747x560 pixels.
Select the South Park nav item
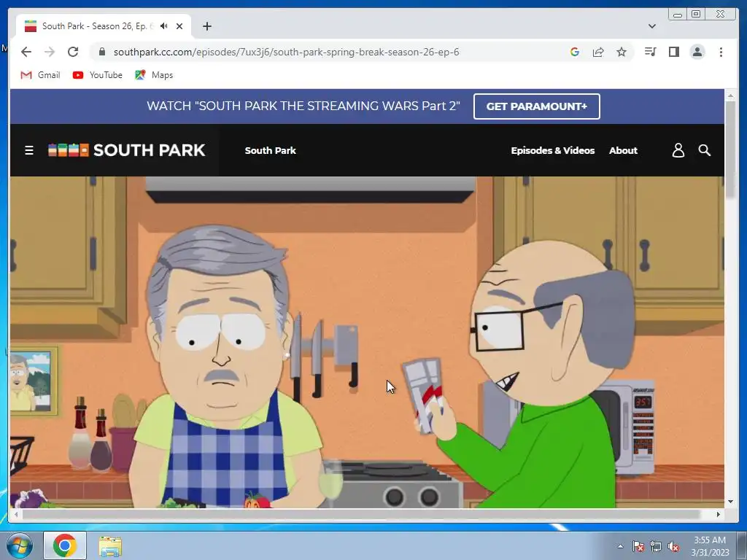270,150
